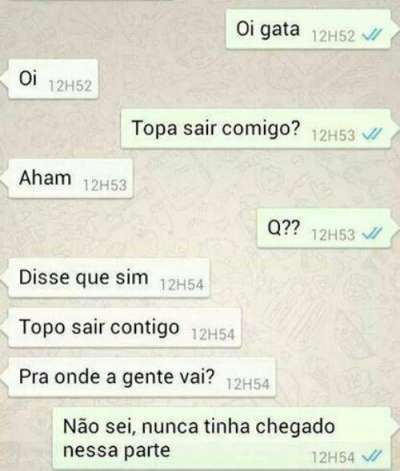Tap the read checkmarks on 'Oi gata'
The width and height of the screenshot is (400, 471).
point(371,34)
